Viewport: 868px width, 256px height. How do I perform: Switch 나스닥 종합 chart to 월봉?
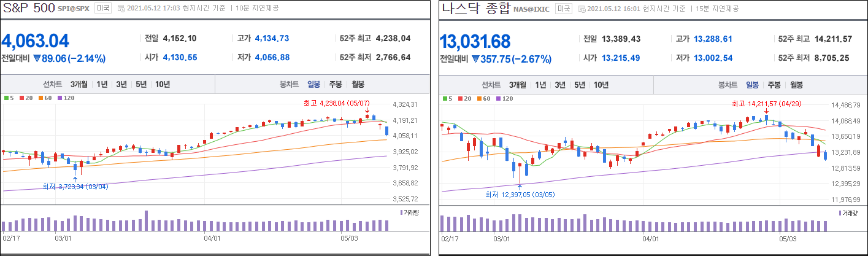point(796,85)
